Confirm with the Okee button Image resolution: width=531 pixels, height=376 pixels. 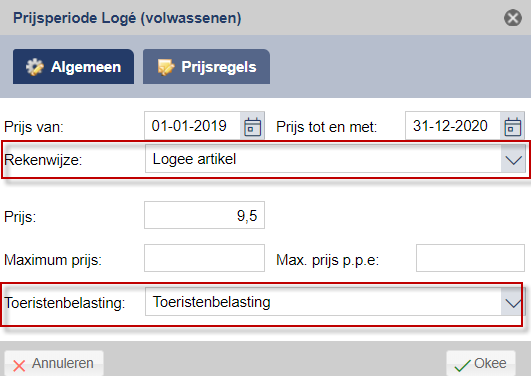[481, 363]
